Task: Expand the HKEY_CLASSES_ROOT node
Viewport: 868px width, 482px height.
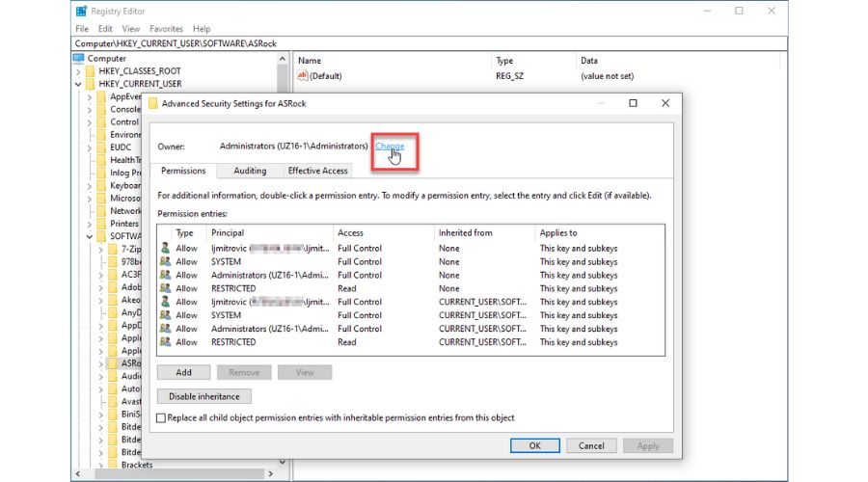Action: click(x=78, y=71)
